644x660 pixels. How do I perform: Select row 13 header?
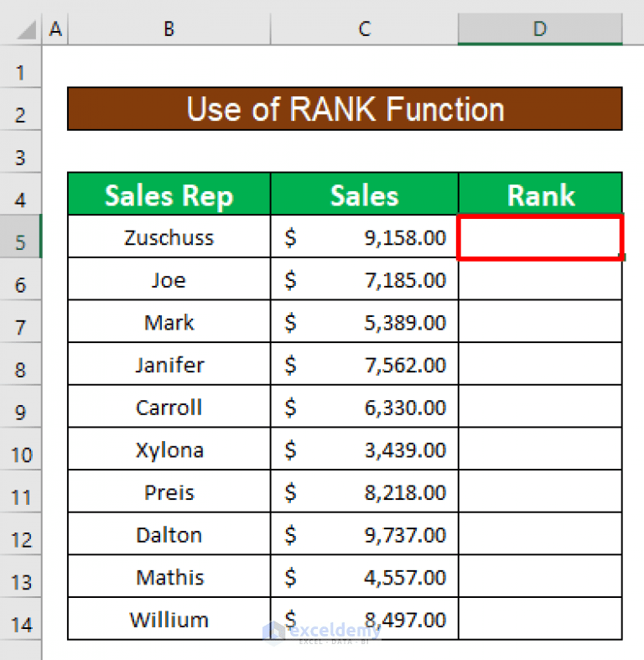[21, 577]
